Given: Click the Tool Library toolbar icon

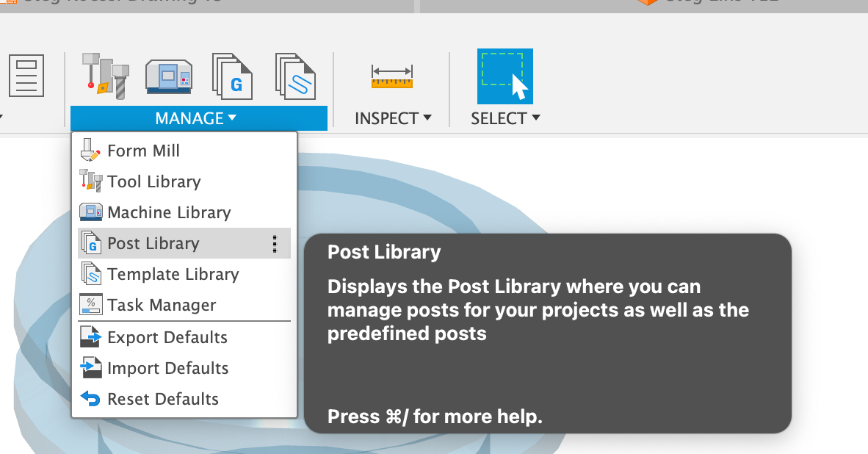Looking at the screenshot, I should tap(106, 75).
